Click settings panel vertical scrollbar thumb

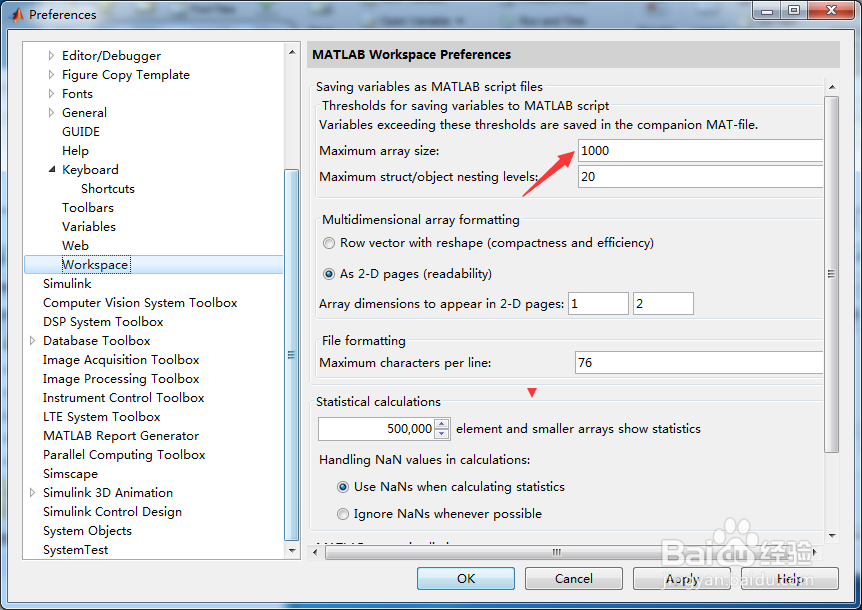pos(832,274)
